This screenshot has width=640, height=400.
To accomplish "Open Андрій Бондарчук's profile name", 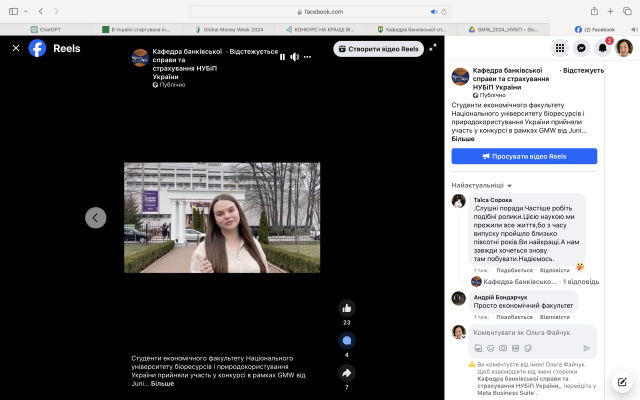I will coord(500,297).
